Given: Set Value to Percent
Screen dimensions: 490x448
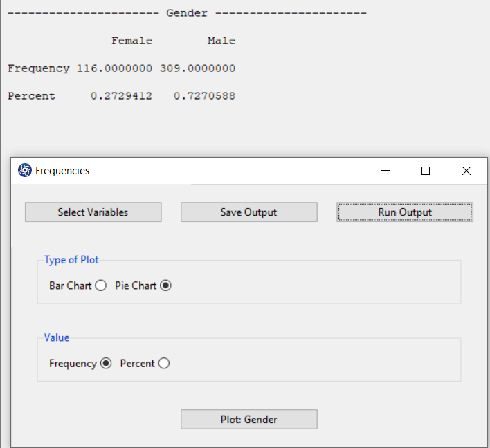Looking at the screenshot, I should (164, 364).
